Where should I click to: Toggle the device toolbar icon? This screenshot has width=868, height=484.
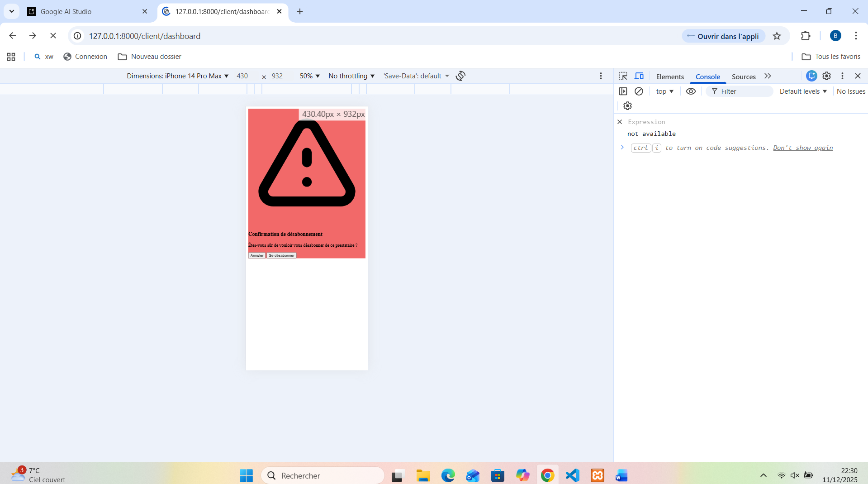(x=639, y=76)
